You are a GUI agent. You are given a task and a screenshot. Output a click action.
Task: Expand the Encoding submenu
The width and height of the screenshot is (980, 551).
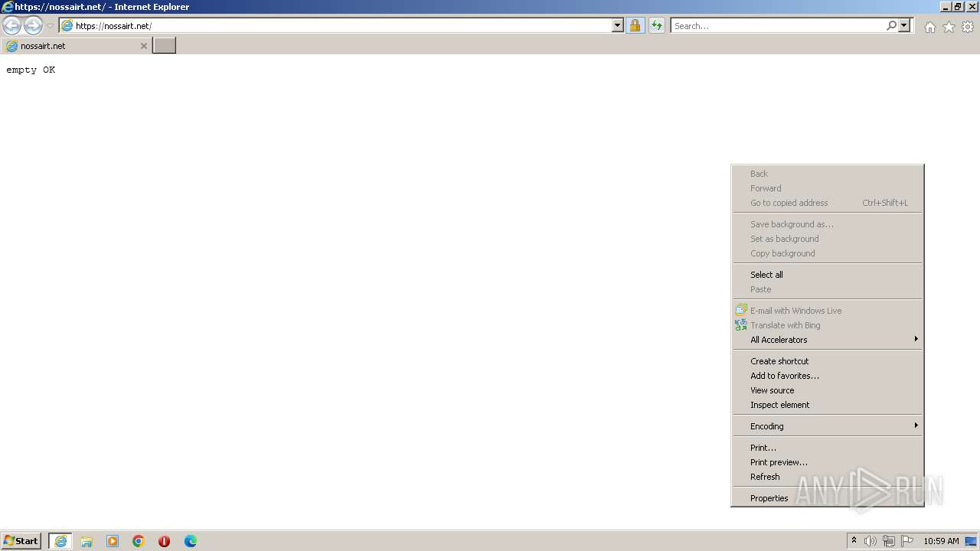tap(828, 426)
